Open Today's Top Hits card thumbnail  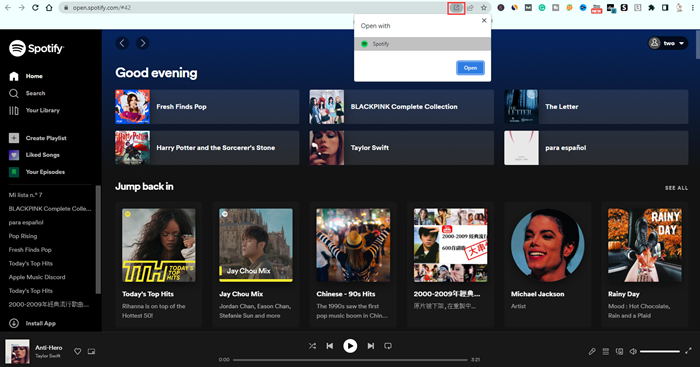click(158, 245)
